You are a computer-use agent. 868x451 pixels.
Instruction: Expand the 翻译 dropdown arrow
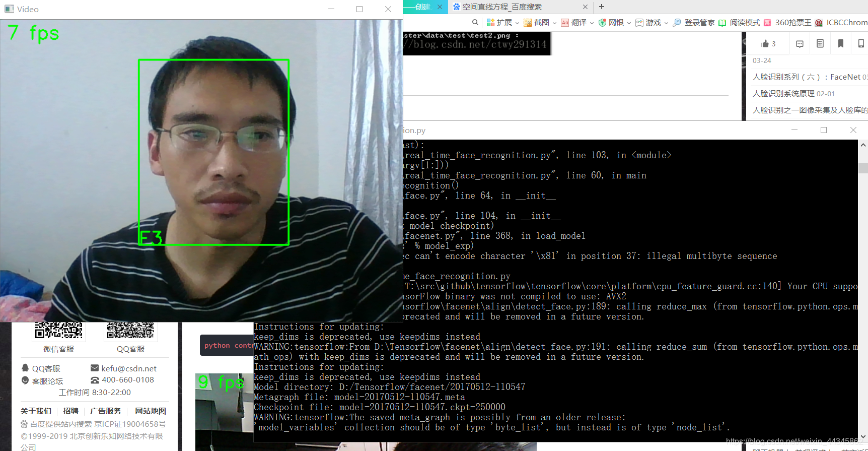click(x=592, y=23)
